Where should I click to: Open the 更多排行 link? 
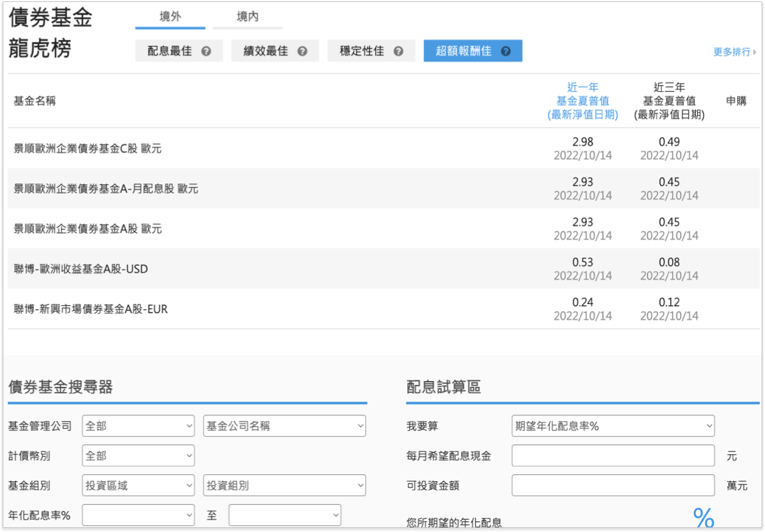click(734, 52)
